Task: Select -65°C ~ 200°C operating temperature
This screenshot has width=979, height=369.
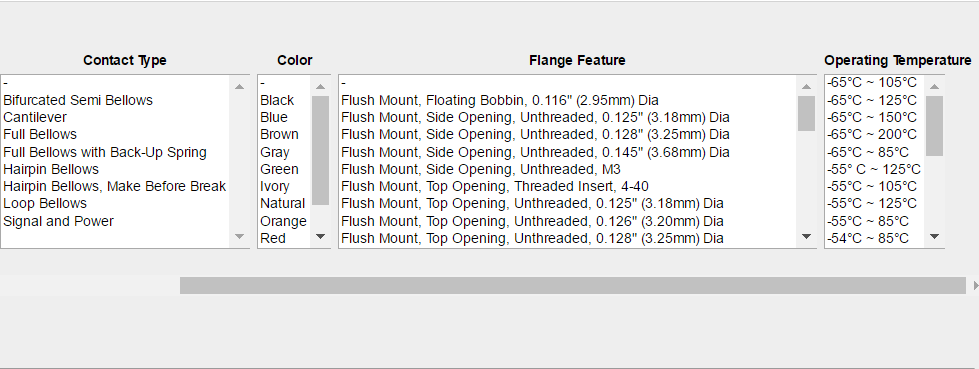Action: (x=872, y=134)
